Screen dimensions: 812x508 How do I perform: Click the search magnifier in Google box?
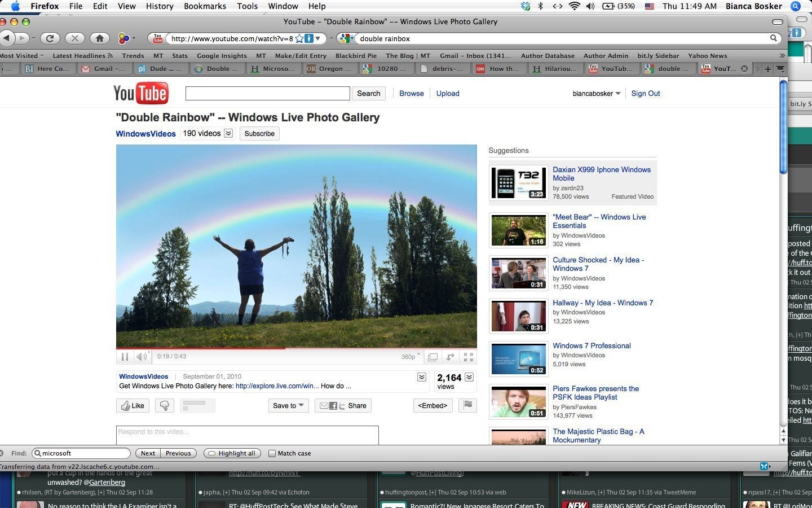coord(774,38)
